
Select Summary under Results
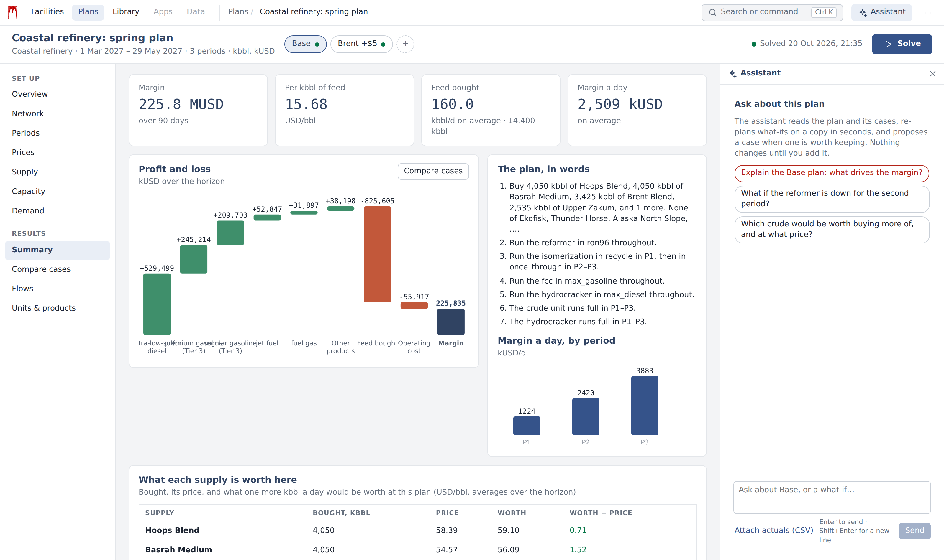pos(58,250)
